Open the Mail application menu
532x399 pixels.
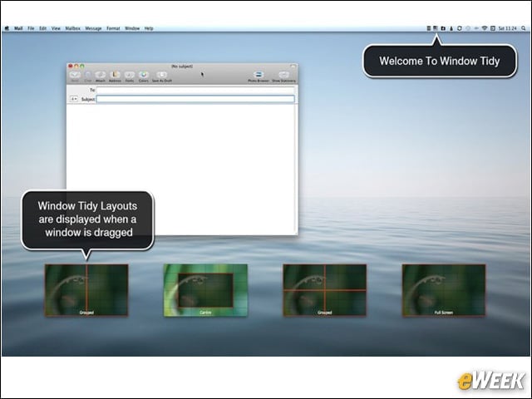pyautogui.click(x=18, y=28)
